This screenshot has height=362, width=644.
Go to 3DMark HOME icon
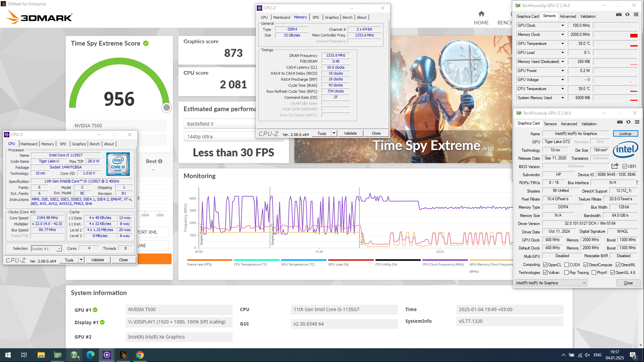pos(481,14)
